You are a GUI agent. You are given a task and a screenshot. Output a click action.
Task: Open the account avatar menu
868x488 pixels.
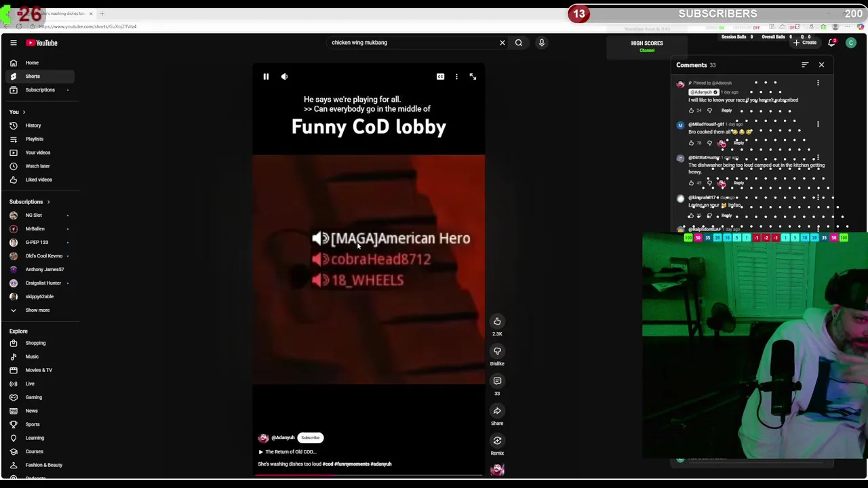(x=851, y=43)
